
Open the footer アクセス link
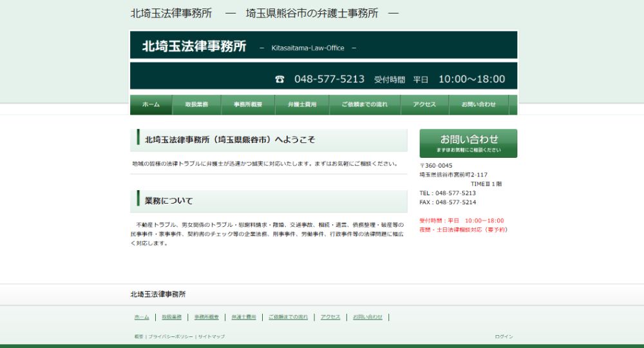(330, 317)
